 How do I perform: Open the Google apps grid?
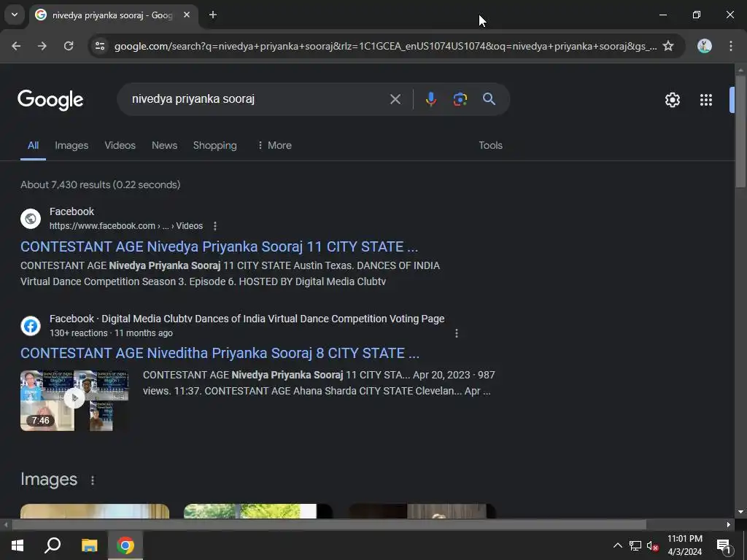tap(706, 99)
